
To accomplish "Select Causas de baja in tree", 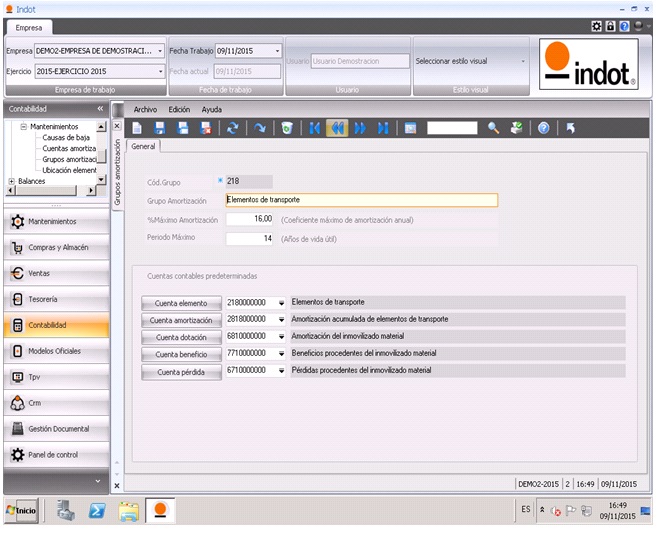I will (x=68, y=137).
